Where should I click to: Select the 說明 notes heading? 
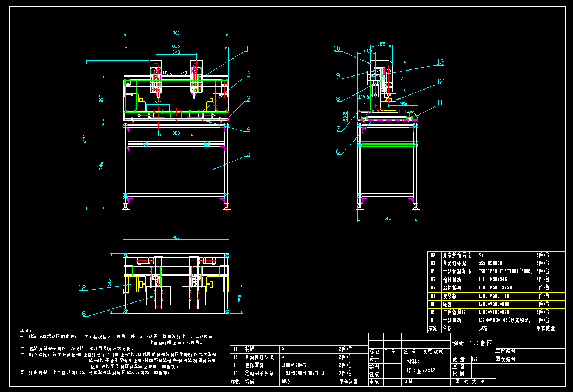(25, 330)
